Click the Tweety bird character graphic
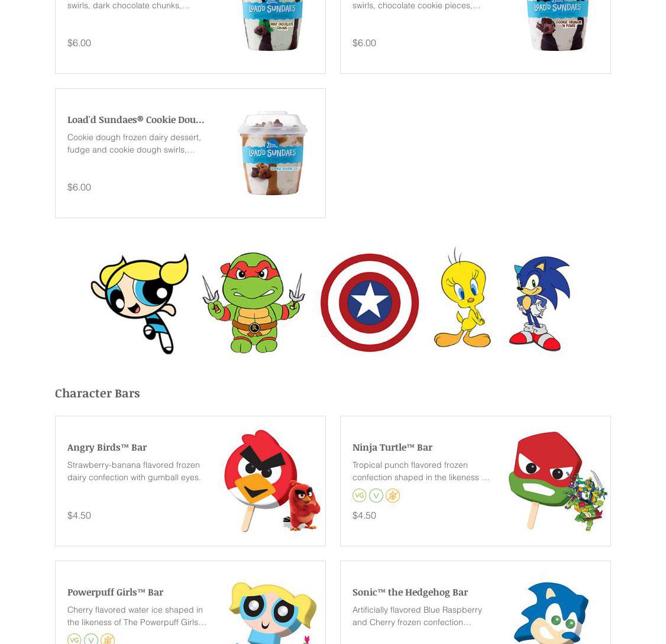Image resolution: width=666 pixels, height=644 pixels. pos(463,298)
